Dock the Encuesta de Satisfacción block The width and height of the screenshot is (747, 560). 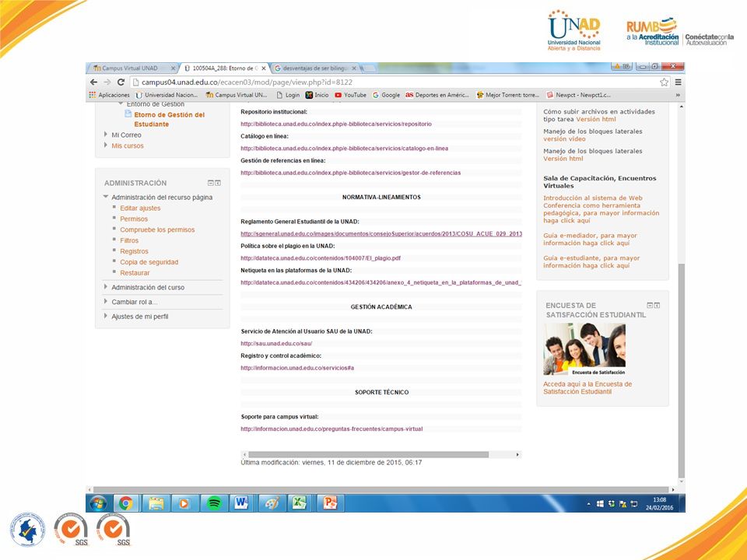pyautogui.click(x=657, y=305)
